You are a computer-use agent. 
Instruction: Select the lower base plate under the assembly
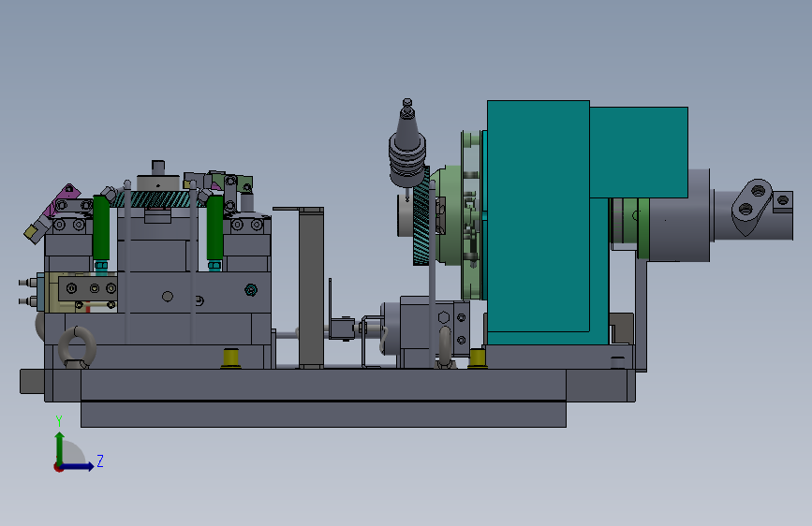pyautogui.click(x=324, y=415)
